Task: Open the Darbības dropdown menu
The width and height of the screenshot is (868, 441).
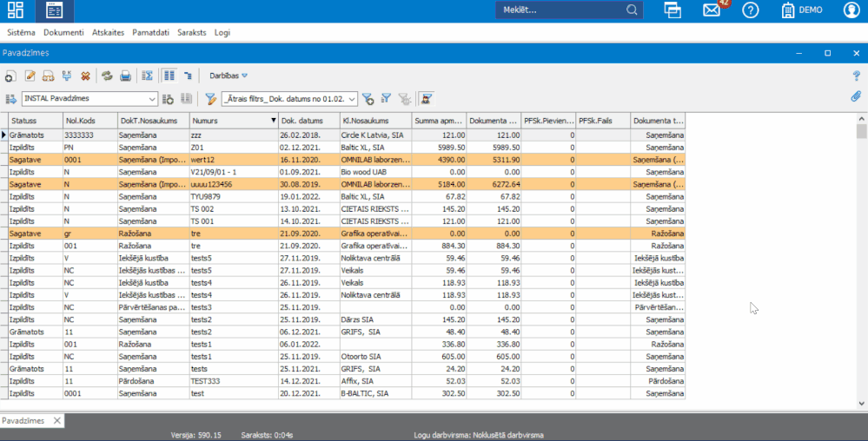Action: tap(228, 76)
